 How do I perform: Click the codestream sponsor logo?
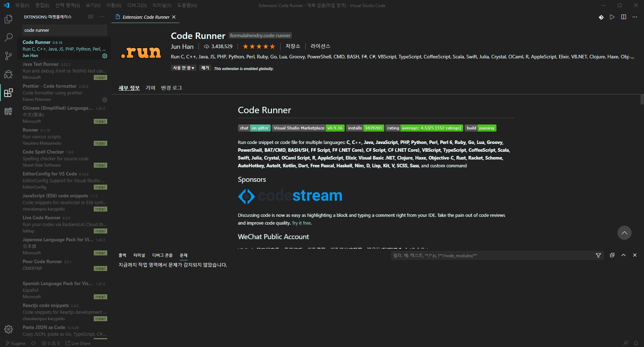(x=290, y=196)
